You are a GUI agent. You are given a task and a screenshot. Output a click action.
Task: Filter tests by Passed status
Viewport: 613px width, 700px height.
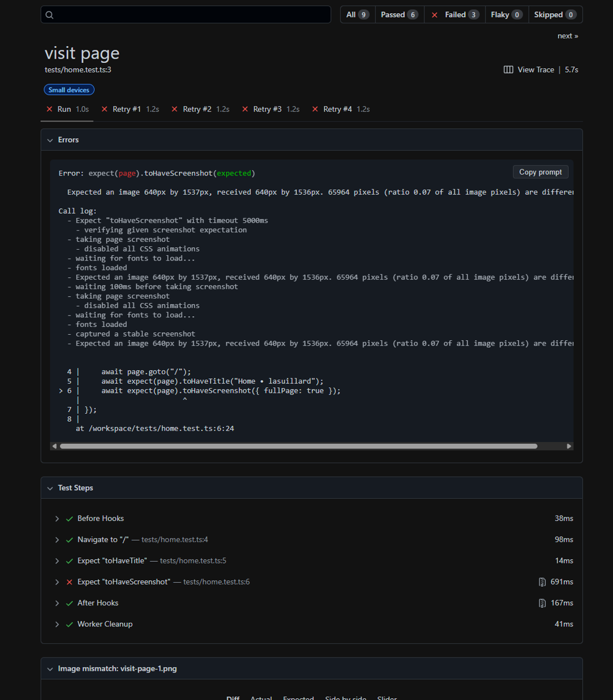pos(399,15)
